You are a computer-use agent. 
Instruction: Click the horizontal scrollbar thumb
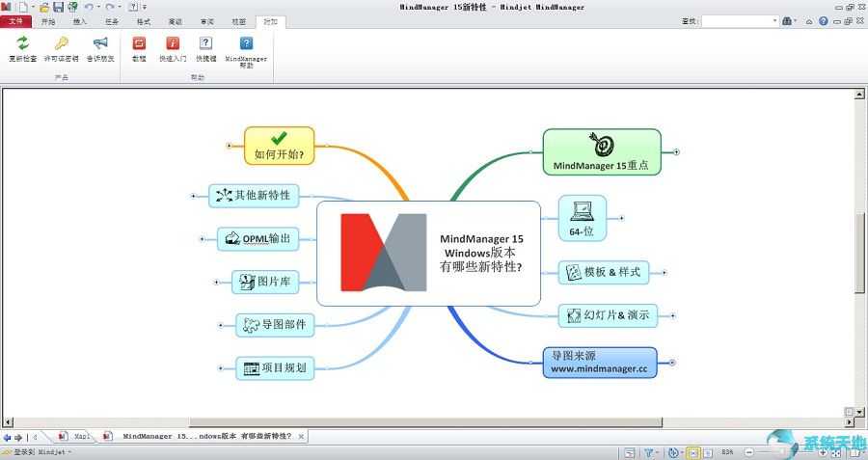(x=425, y=423)
